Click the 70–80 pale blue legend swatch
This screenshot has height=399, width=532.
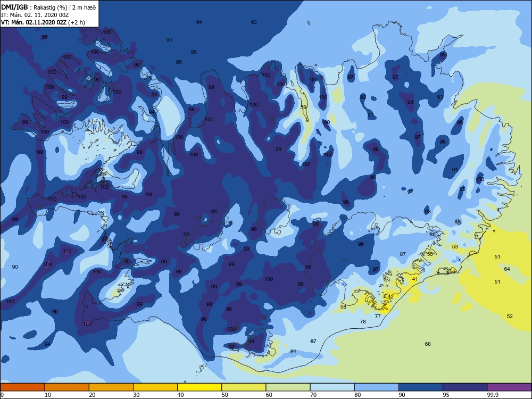(x=332, y=387)
